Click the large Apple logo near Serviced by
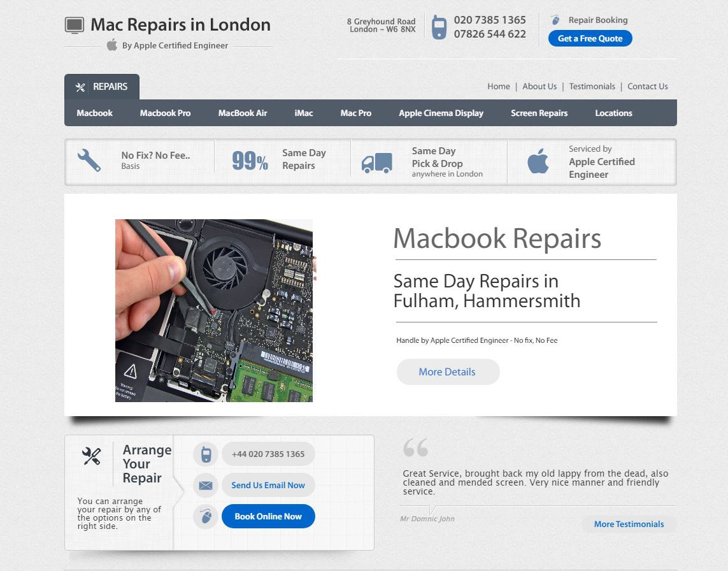 coord(538,161)
